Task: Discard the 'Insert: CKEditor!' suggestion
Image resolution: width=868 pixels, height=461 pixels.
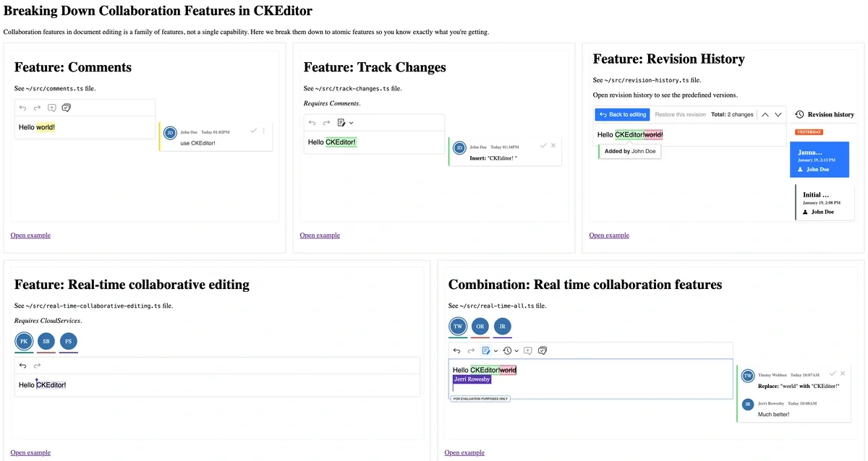Action: click(553, 146)
